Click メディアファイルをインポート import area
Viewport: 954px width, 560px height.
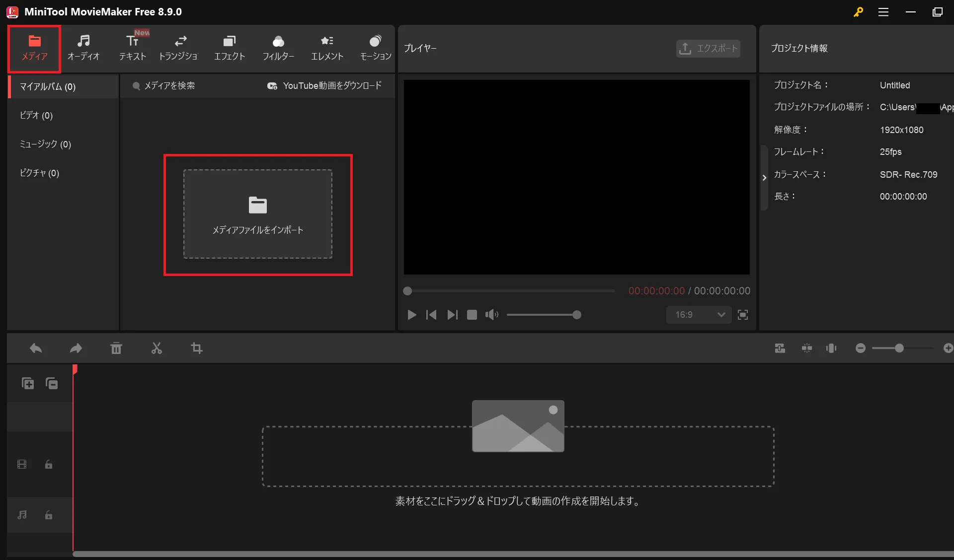pos(258,214)
